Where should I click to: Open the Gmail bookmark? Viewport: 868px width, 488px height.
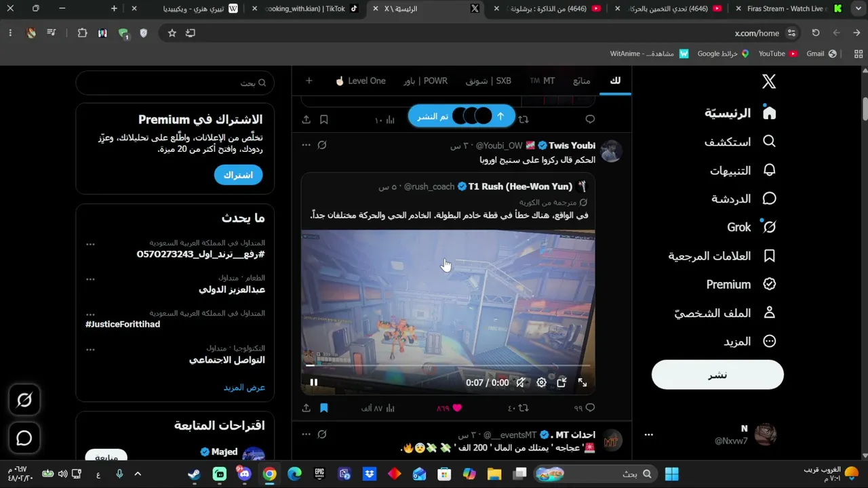tap(822, 54)
